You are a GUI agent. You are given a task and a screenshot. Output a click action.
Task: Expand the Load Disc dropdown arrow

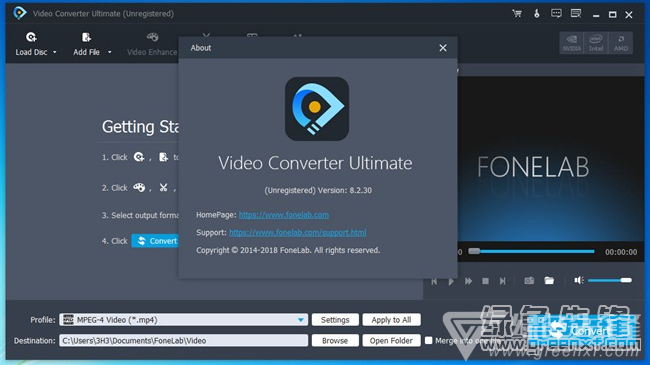pos(54,52)
